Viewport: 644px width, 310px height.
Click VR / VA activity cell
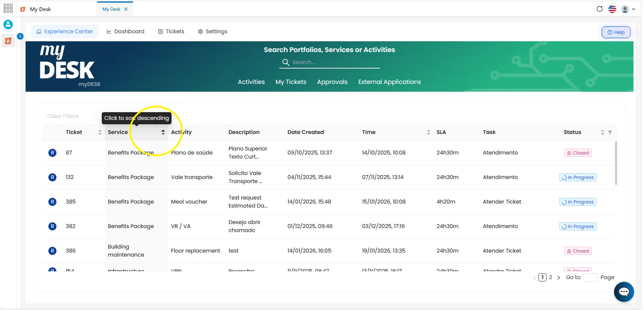click(x=181, y=226)
